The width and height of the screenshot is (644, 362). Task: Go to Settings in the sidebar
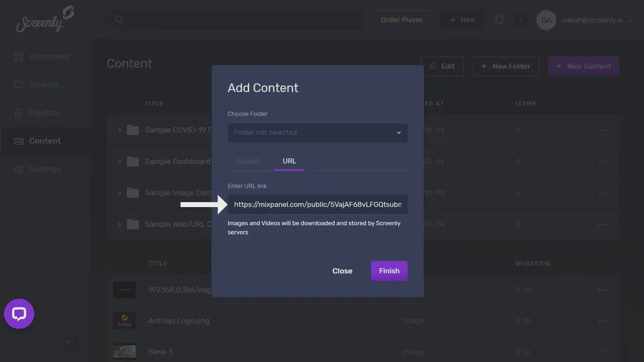point(47,168)
